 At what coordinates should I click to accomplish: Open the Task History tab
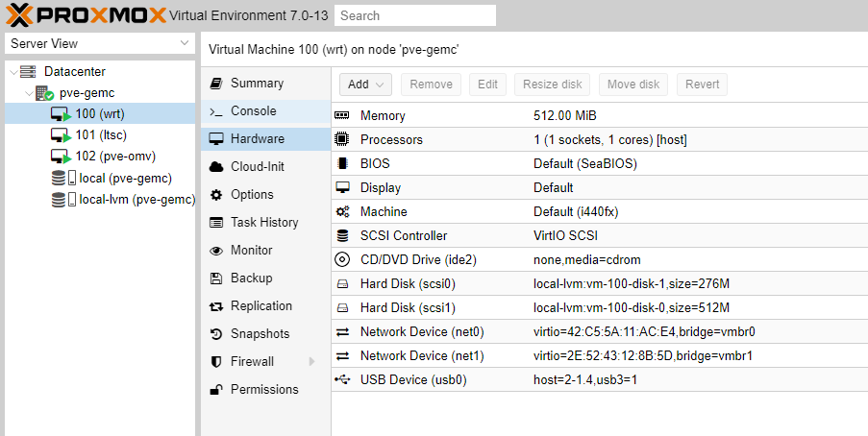click(x=265, y=223)
